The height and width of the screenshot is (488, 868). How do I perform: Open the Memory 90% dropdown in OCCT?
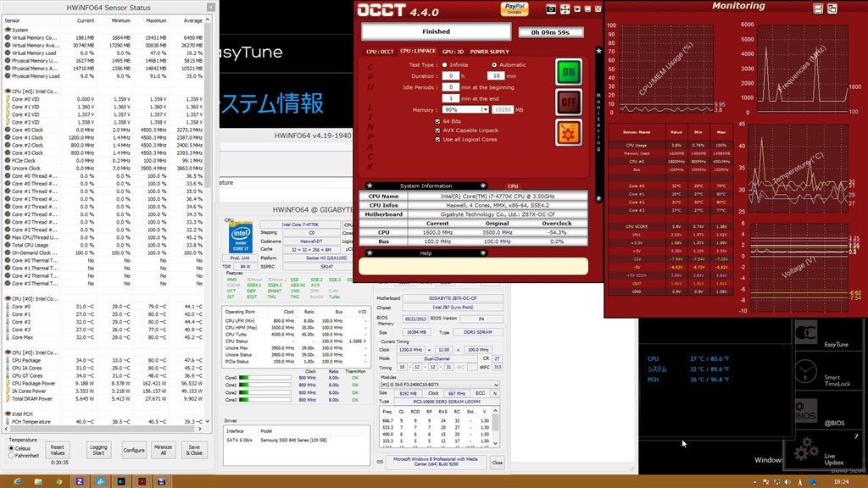(x=485, y=109)
